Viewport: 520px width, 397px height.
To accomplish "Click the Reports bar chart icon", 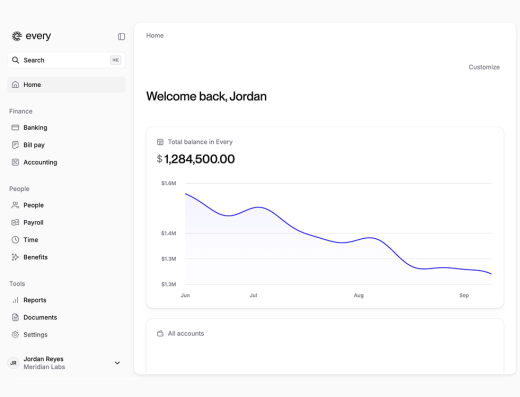I will tap(15, 300).
